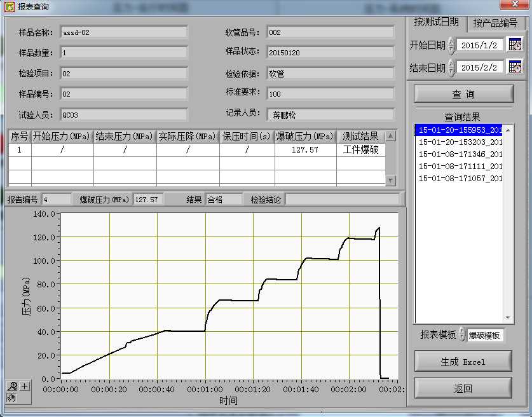
Task: Click the 检验结论 text field
Action: click(x=343, y=200)
